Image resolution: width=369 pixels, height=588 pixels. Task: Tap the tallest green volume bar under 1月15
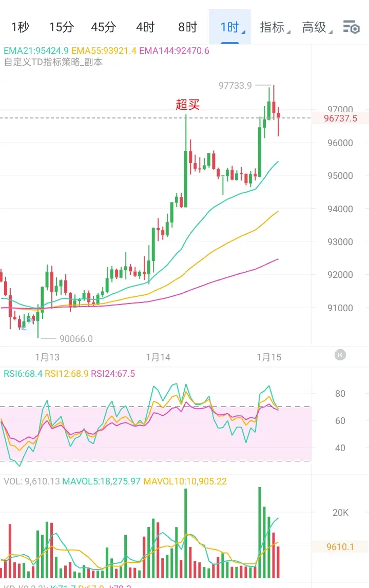click(x=259, y=533)
